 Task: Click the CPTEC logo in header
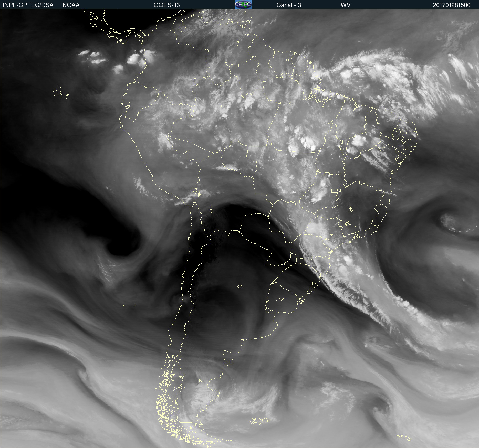click(243, 5)
